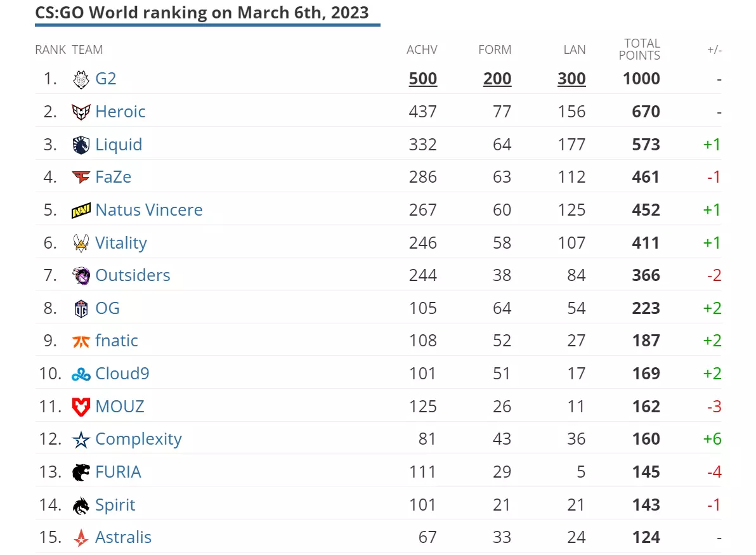Click the Cloud9 cloud logo

[x=81, y=374]
